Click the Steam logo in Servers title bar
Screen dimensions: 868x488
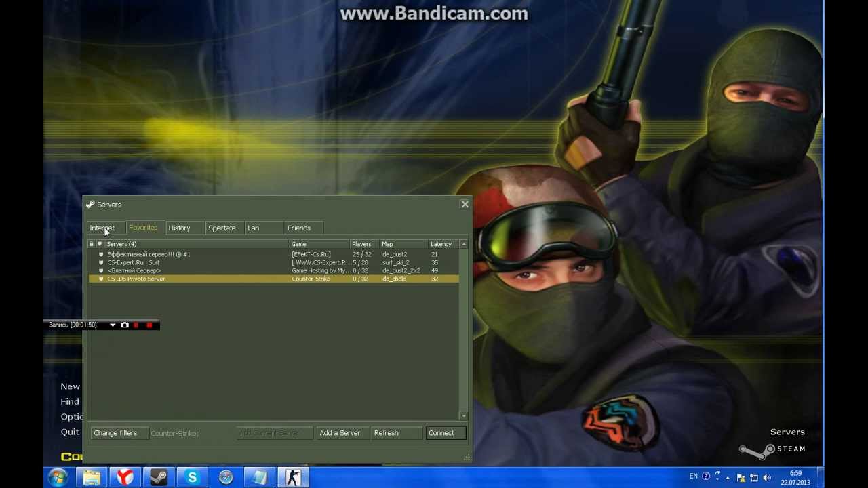pos(90,204)
